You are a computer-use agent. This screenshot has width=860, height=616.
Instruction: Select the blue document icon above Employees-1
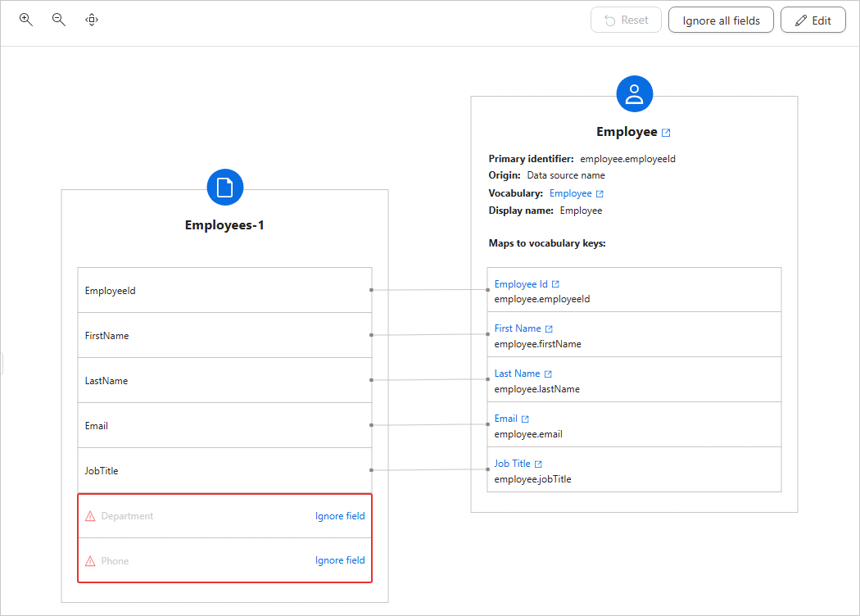(x=225, y=187)
